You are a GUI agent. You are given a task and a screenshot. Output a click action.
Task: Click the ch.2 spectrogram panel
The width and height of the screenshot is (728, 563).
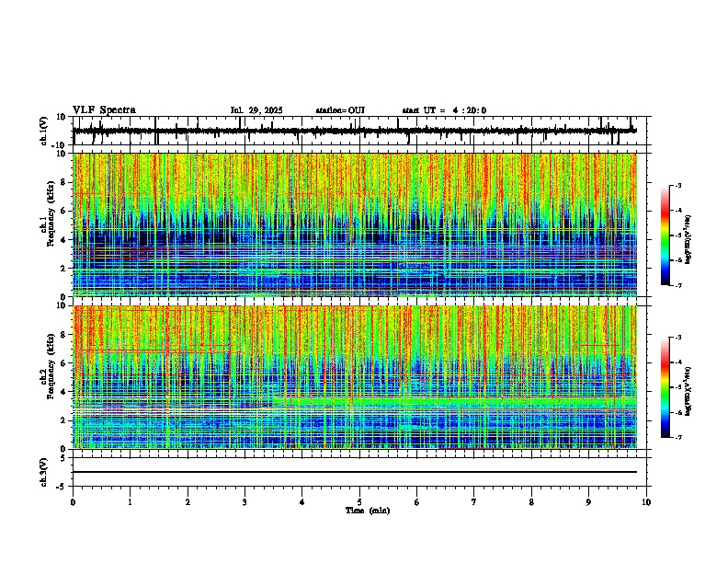(x=355, y=377)
